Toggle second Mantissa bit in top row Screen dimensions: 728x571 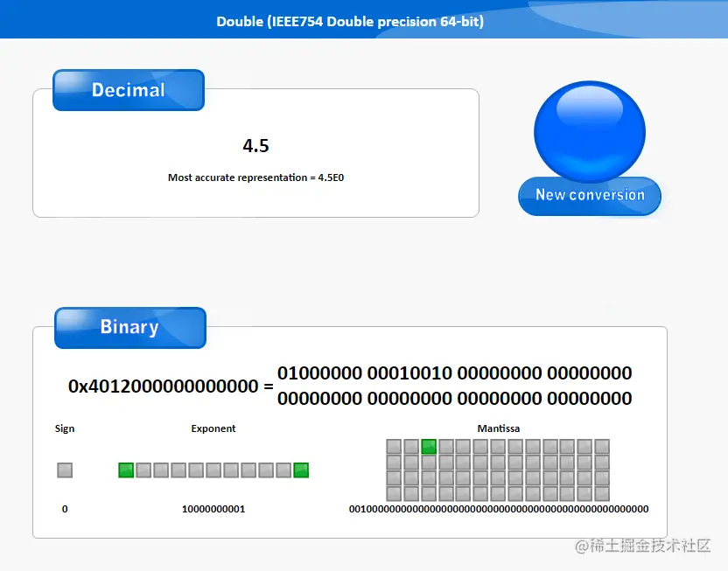411,447
